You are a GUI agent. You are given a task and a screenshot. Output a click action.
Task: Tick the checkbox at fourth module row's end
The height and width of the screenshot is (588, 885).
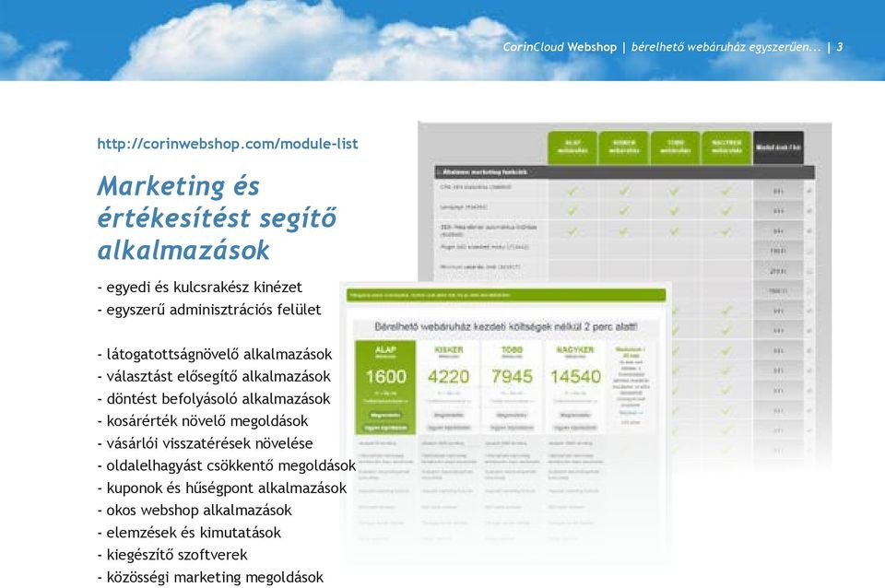click(809, 251)
